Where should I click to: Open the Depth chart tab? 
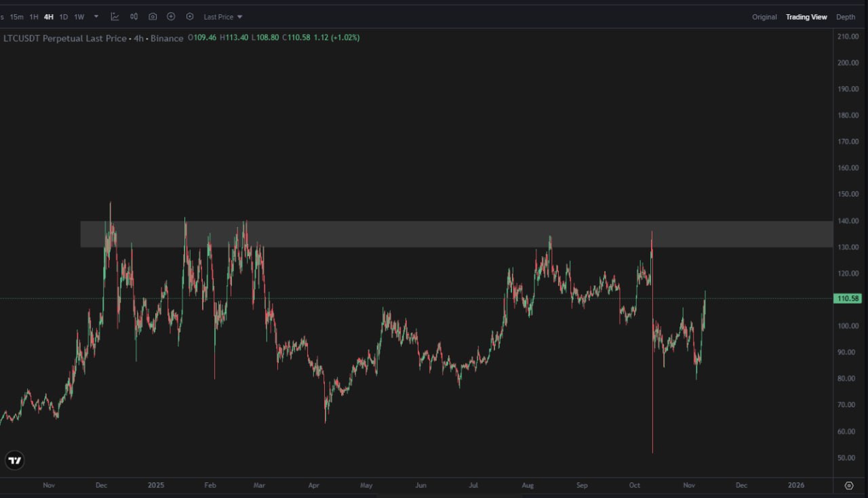click(845, 17)
